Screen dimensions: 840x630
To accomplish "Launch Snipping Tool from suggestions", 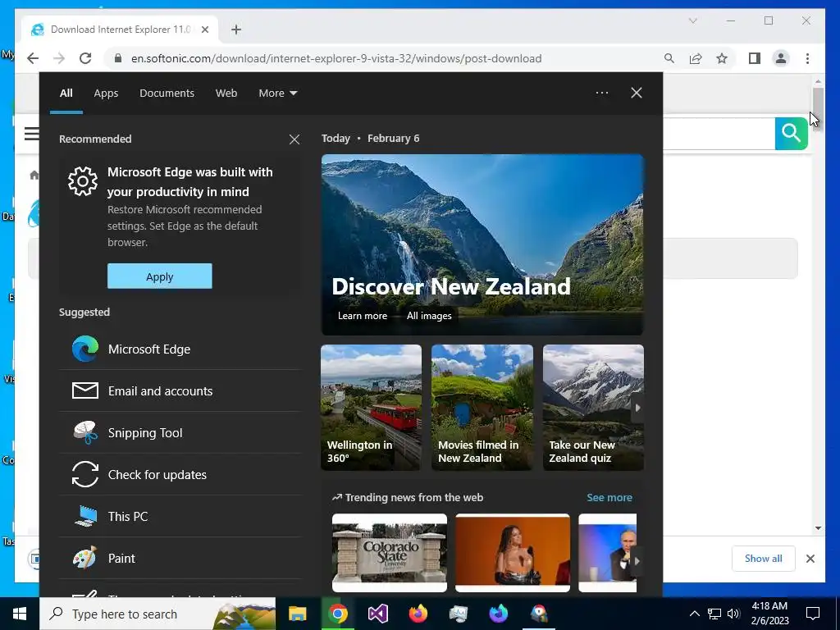I will (x=180, y=433).
